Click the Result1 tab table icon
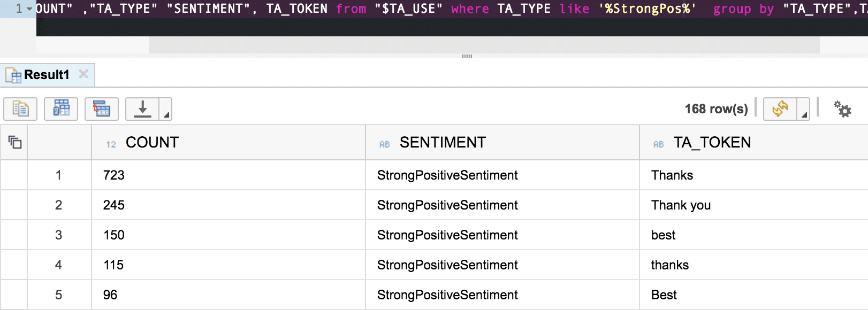The width and height of the screenshot is (868, 310). click(x=13, y=75)
